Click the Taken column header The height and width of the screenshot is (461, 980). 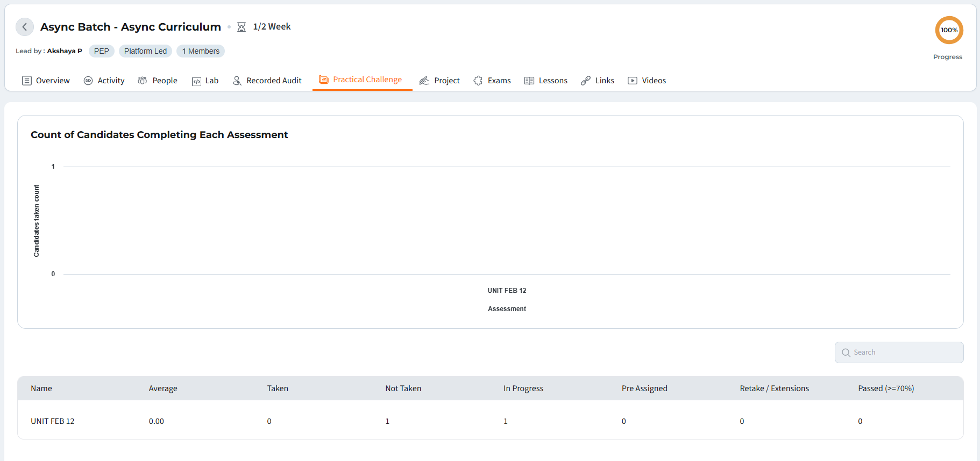click(x=278, y=388)
